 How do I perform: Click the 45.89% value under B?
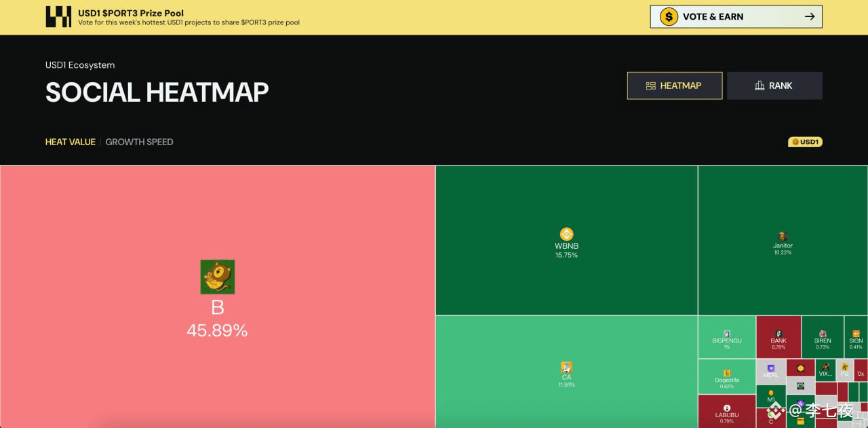coord(217,330)
